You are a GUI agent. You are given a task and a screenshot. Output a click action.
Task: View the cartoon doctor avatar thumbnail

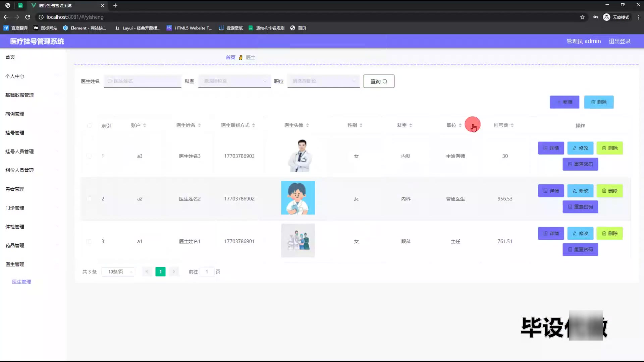[x=298, y=198]
